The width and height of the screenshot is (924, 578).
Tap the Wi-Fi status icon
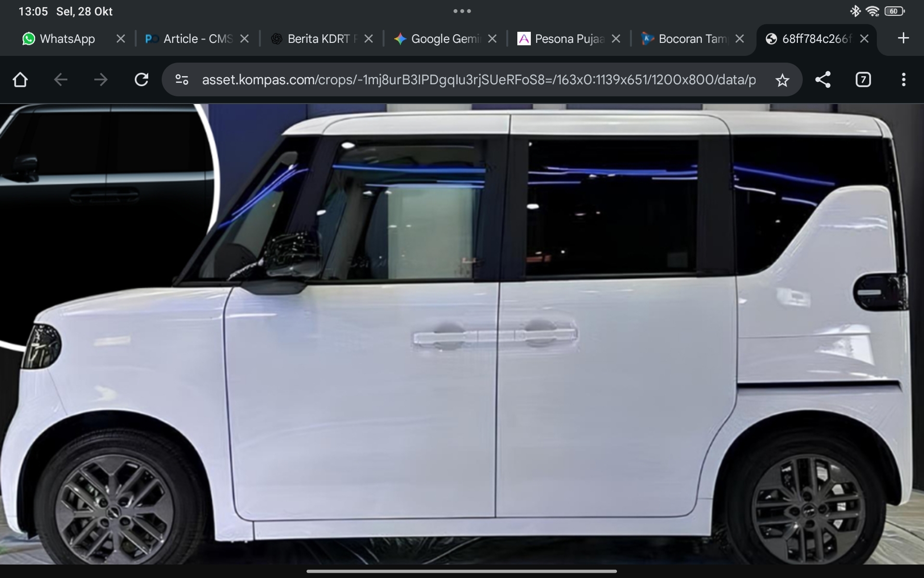point(873,11)
